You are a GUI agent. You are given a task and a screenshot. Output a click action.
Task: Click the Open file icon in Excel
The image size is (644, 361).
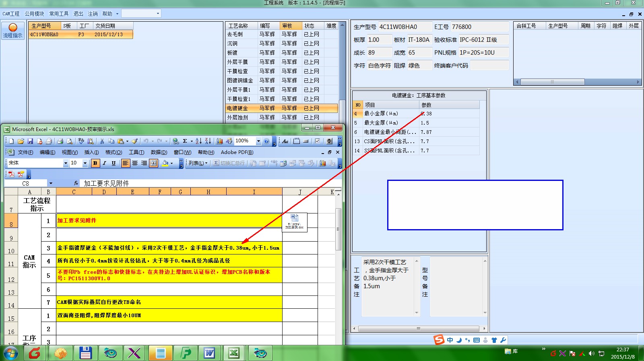[21, 141]
